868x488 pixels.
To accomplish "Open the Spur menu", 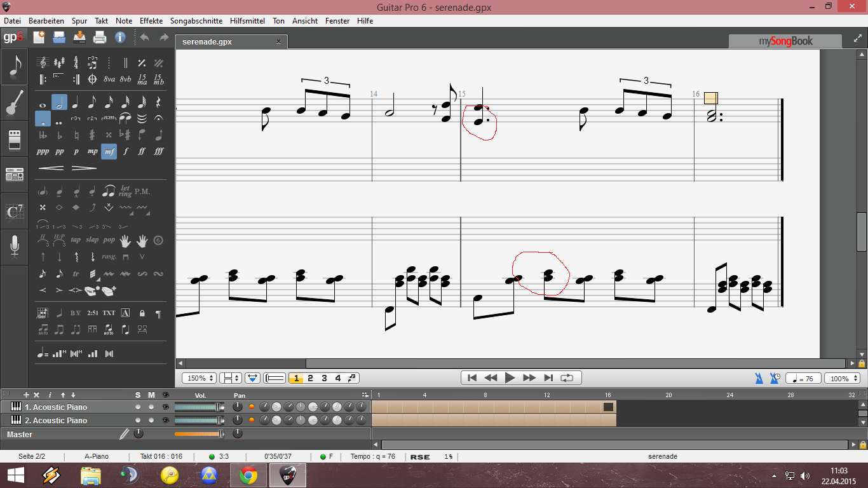I will tap(79, 21).
